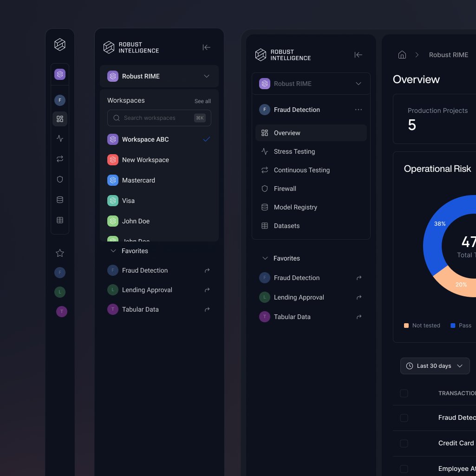476x476 pixels.
Task: Click the Production Projects card showing 5
Action: [434, 119]
